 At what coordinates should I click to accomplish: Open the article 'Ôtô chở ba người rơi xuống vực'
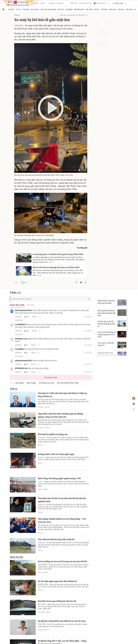click(x=53, y=434)
